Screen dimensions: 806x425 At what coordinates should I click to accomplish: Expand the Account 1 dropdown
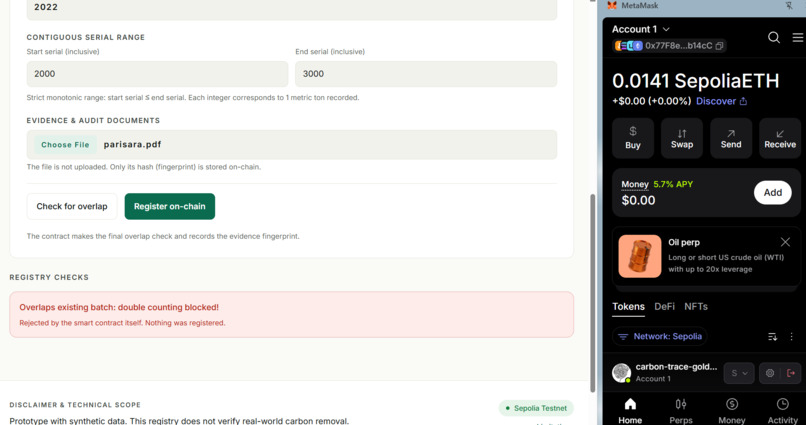pos(640,29)
